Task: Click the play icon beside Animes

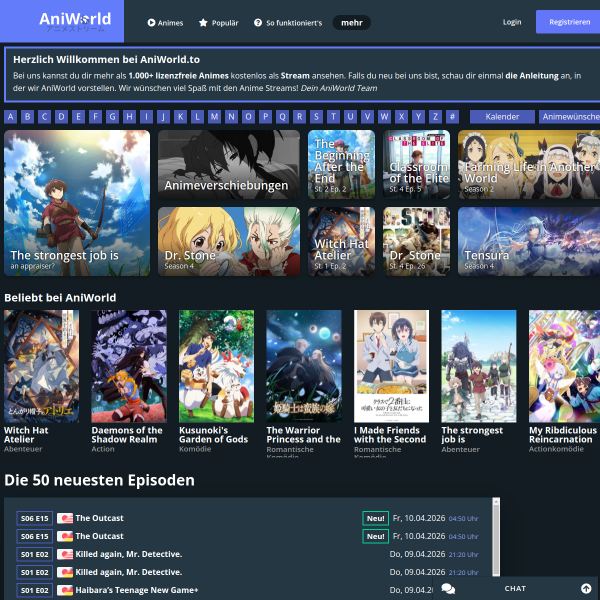Action: tap(151, 23)
